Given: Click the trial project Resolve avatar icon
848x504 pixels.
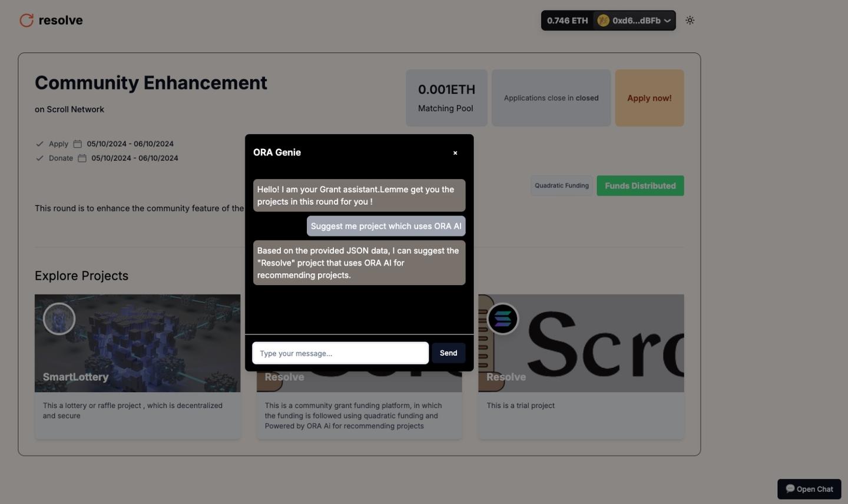Looking at the screenshot, I should pyautogui.click(x=503, y=319).
